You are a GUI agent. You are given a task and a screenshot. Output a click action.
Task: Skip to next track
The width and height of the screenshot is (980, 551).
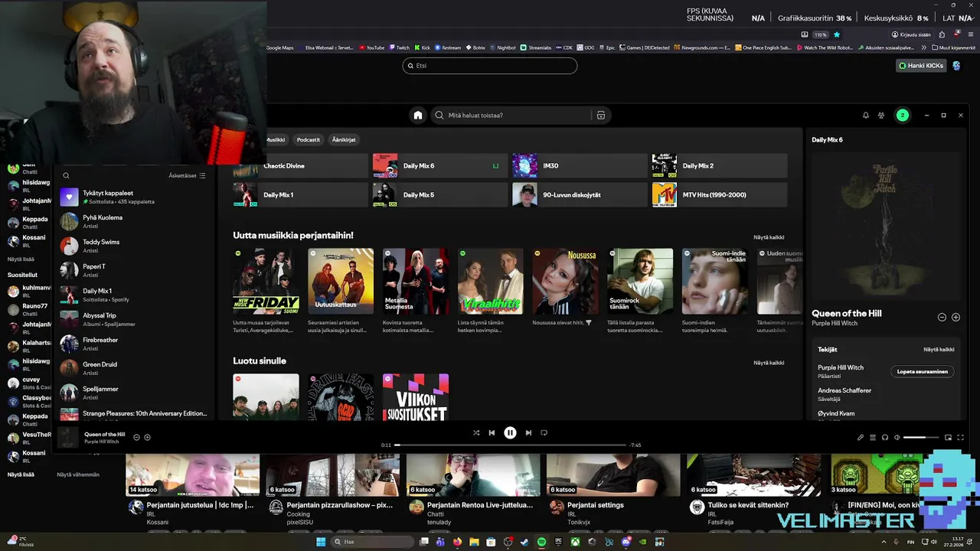click(x=528, y=433)
